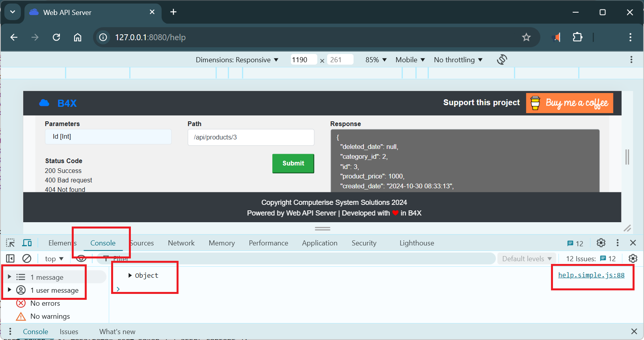Image resolution: width=644 pixels, height=340 pixels.
Task: Open the Mobile device type dropdown
Action: pos(410,60)
